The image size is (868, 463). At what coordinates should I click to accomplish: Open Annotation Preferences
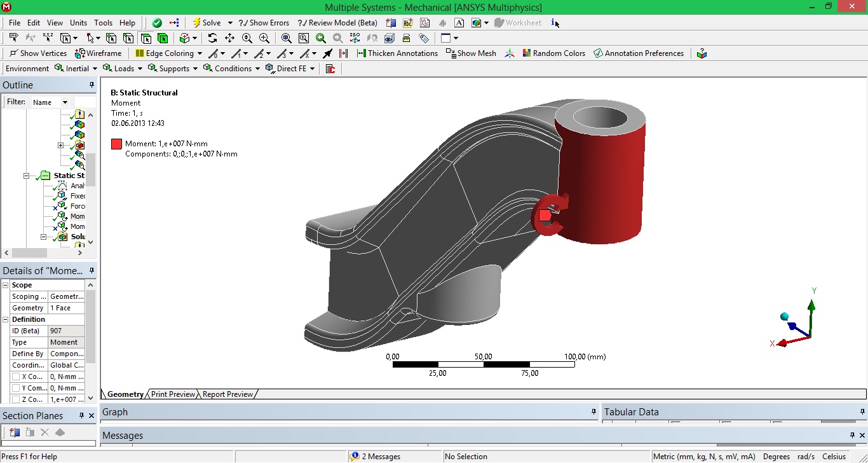[638, 53]
